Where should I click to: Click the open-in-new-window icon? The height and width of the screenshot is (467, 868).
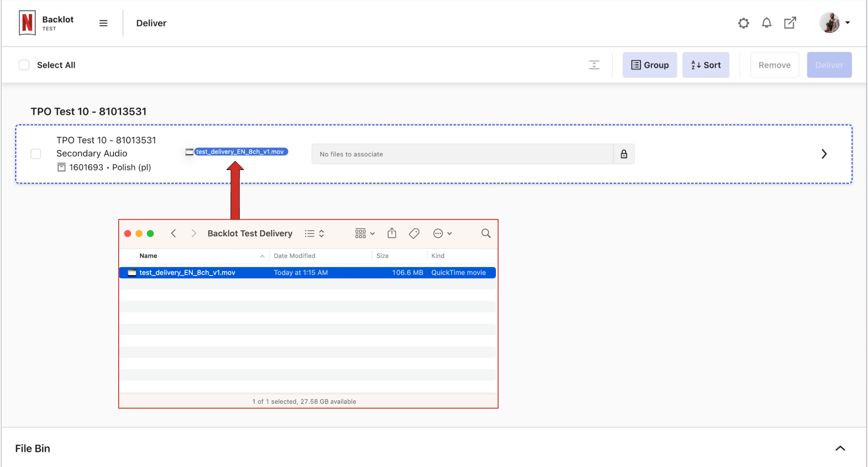point(790,23)
